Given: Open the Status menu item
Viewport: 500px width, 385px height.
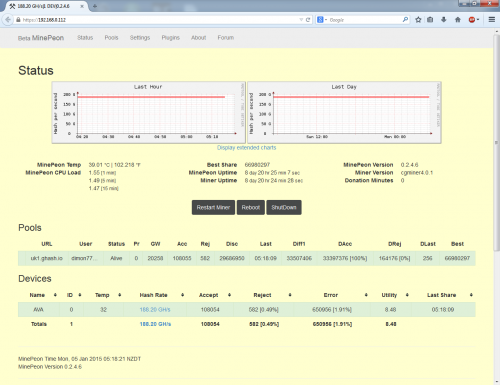Looking at the screenshot, I should coord(85,38).
